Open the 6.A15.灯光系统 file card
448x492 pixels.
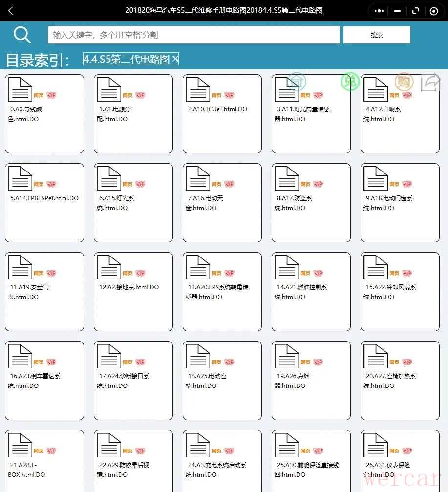pyautogui.click(x=133, y=203)
